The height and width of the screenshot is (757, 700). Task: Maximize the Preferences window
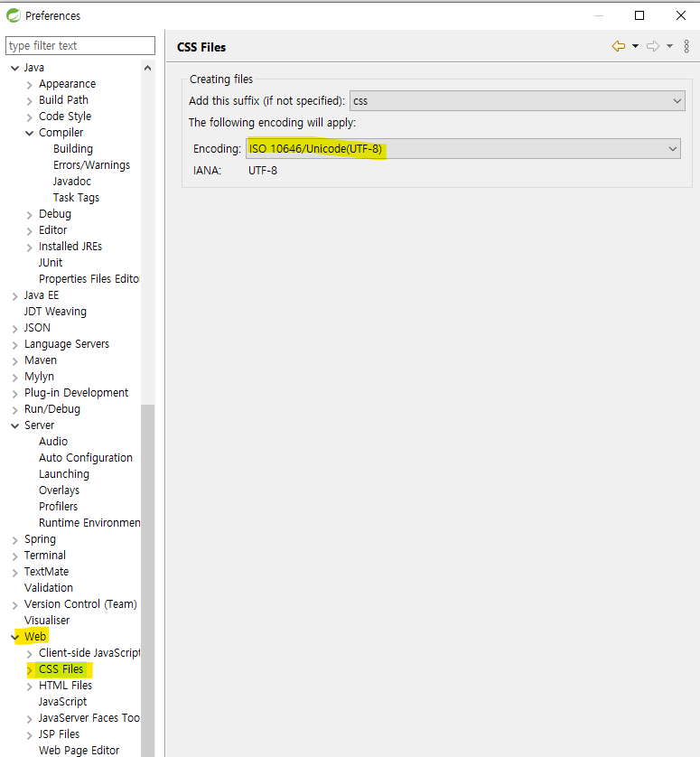tap(639, 15)
